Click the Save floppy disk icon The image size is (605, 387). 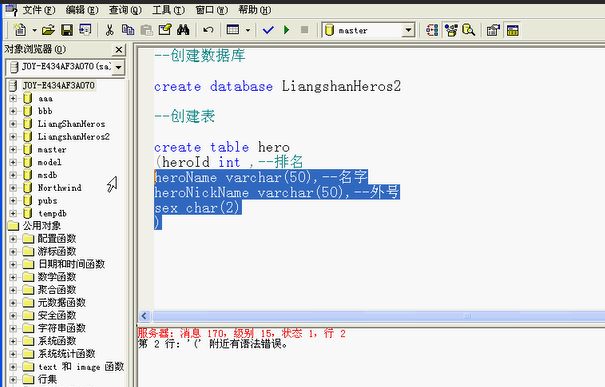pyautogui.click(x=67, y=30)
